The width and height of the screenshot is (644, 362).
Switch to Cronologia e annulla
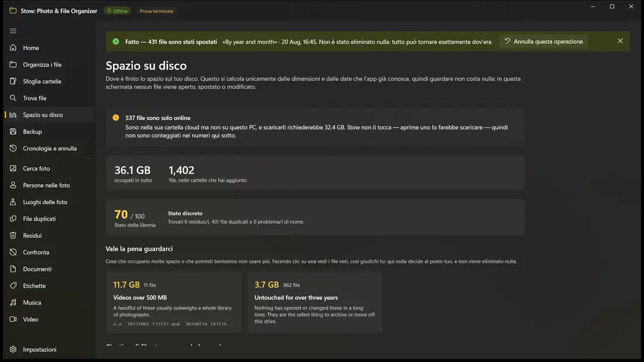point(49,148)
